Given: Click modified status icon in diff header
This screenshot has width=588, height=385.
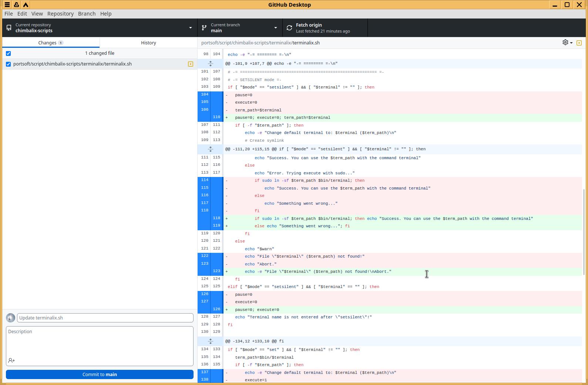Looking at the screenshot, I should [x=579, y=43].
